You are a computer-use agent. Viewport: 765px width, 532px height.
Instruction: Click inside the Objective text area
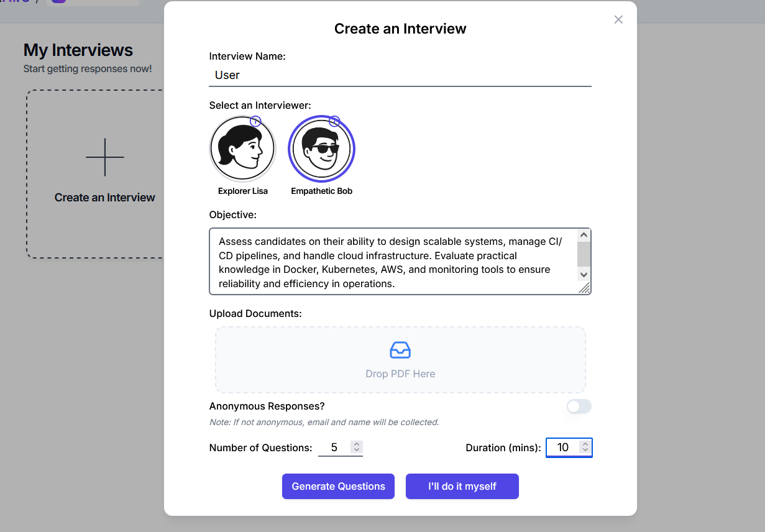point(392,262)
